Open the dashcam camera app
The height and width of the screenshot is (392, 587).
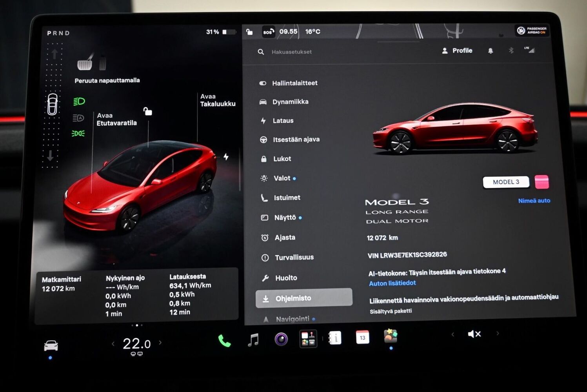[281, 339]
